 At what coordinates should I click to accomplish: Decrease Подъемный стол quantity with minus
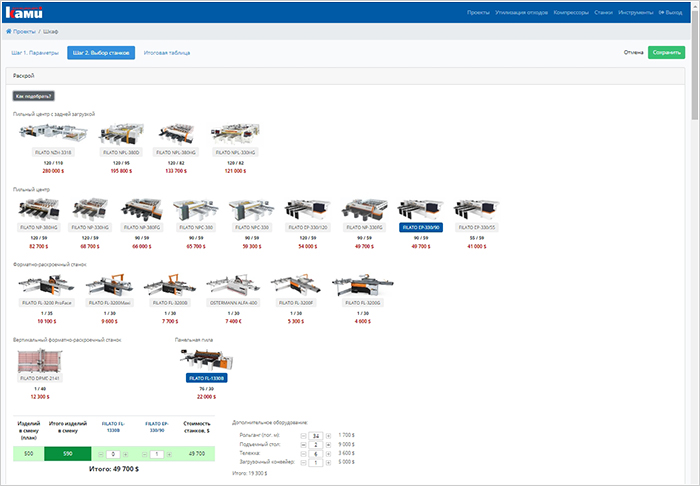304,445
